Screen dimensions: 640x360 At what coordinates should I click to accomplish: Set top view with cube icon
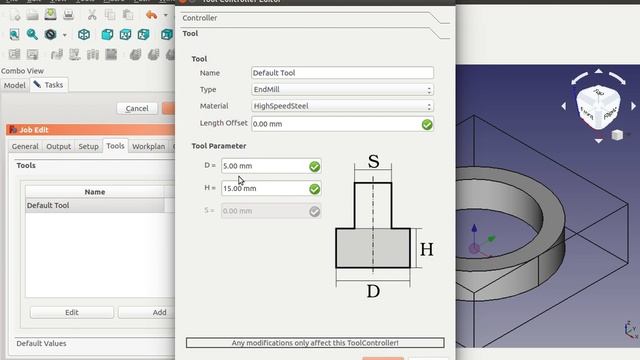coord(125,34)
